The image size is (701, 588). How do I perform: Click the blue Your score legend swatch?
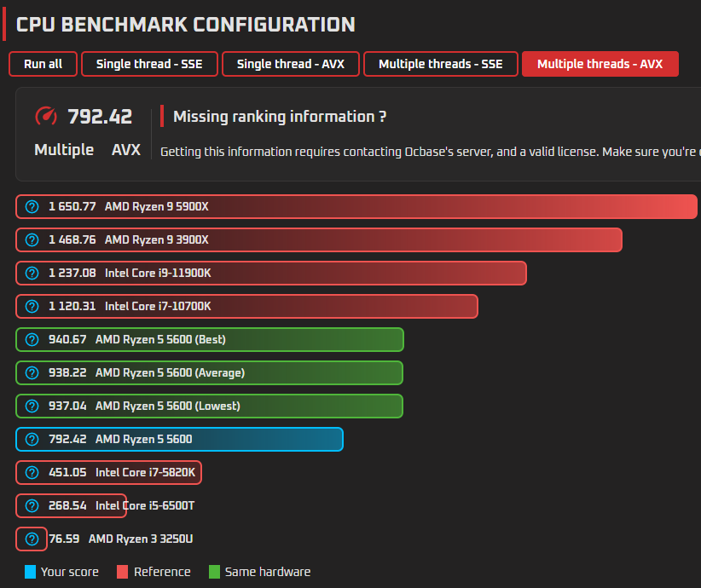click(x=30, y=572)
